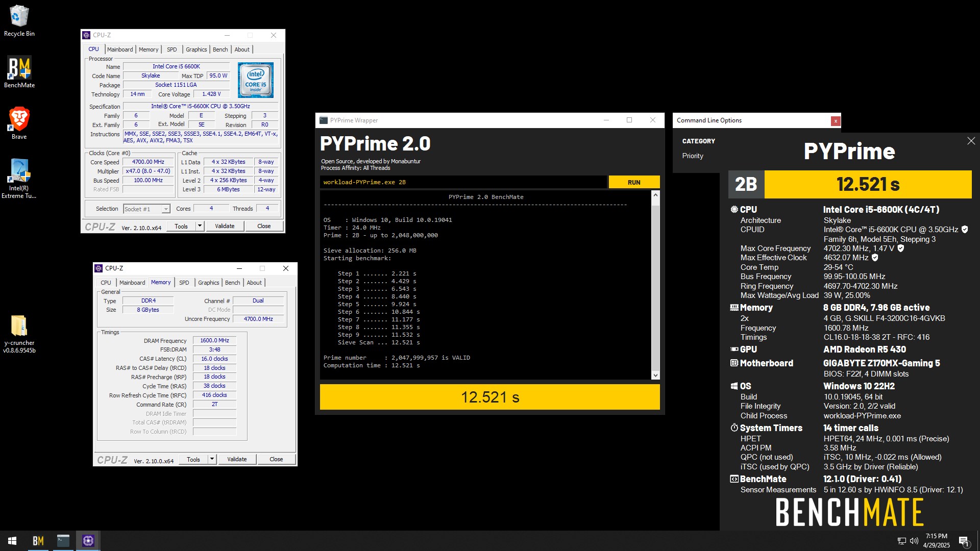The height and width of the screenshot is (551, 980).
Task: Open About tab in top CPU-Z
Action: tap(242, 49)
